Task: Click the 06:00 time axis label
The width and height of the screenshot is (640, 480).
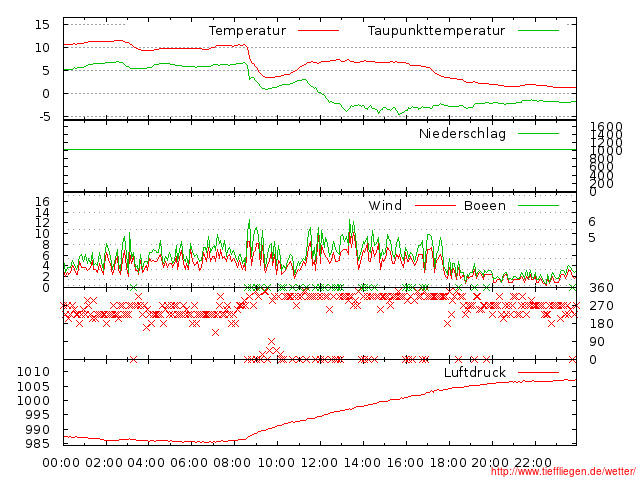Action: tap(190, 462)
